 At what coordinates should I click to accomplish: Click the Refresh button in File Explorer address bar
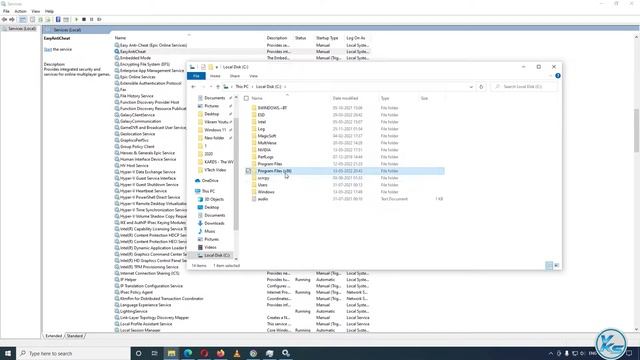point(481,87)
